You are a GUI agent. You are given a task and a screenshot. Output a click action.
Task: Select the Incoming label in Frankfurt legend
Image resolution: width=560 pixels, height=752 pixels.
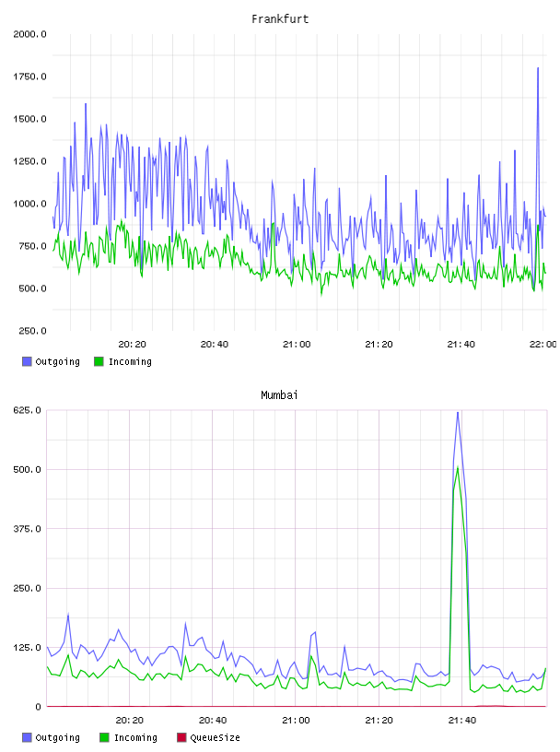[130, 361]
